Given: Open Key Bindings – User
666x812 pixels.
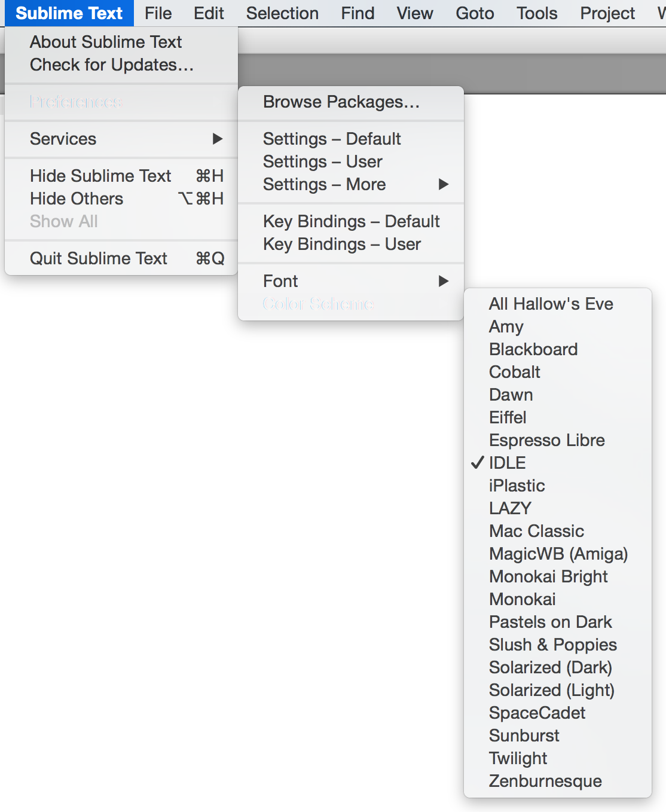Looking at the screenshot, I should point(342,244).
